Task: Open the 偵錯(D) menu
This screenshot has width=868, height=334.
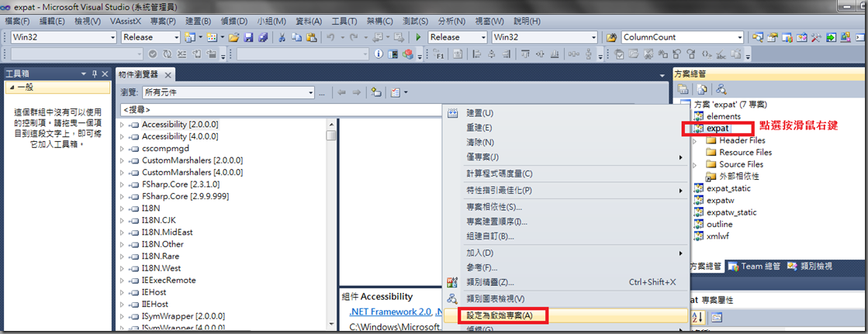Action: pos(234,21)
